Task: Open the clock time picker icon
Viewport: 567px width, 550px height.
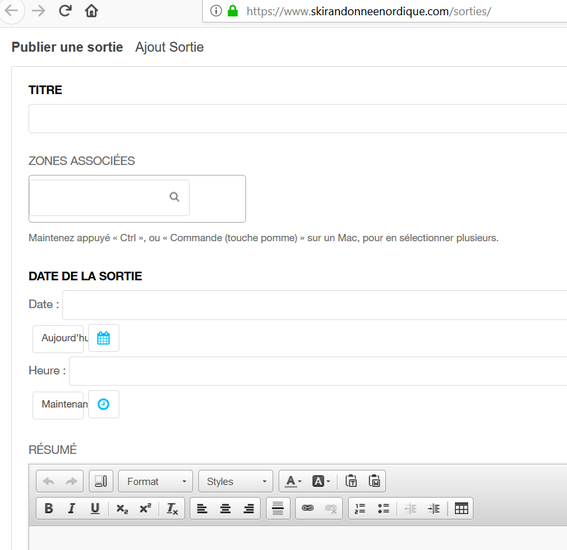Action: coord(103,404)
